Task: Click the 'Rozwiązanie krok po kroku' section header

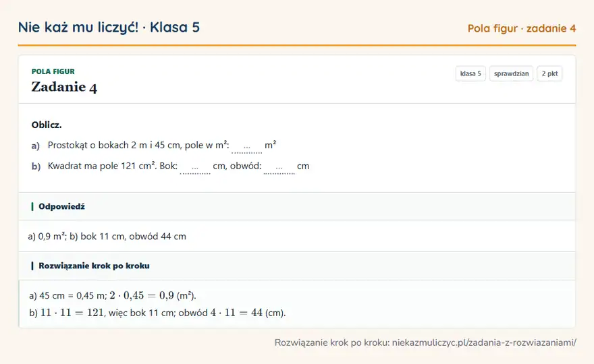Action: (x=297, y=266)
